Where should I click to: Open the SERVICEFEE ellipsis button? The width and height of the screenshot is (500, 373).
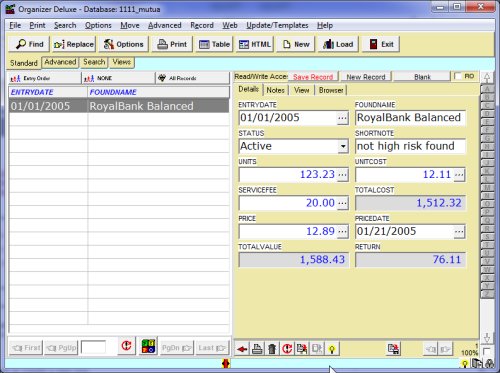pos(342,203)
